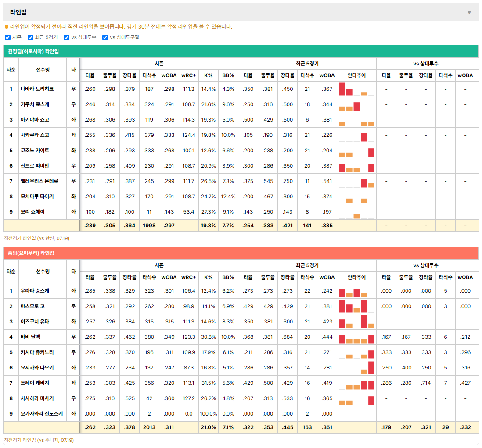Click 산드로 파비안 hit trend bars
The image size is (482, 448).
(x=356, y=166)
